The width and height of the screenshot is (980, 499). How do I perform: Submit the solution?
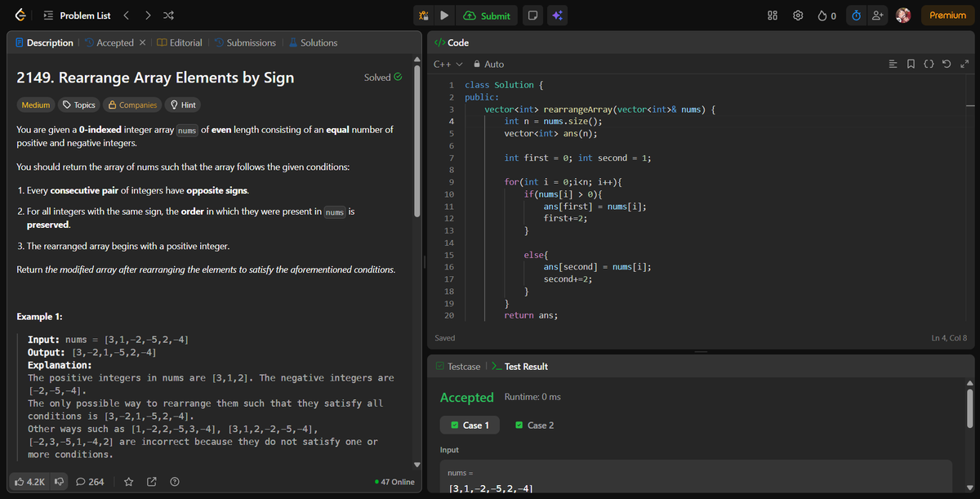point(487,16)
